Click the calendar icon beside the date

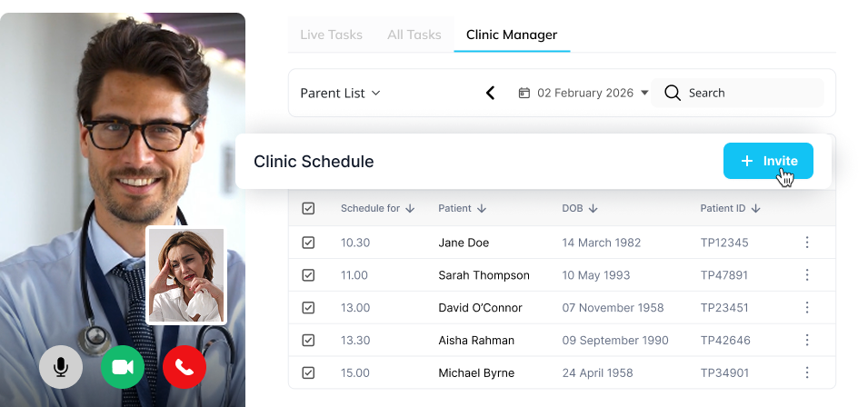pyautogui.click(x=524, y=93)
